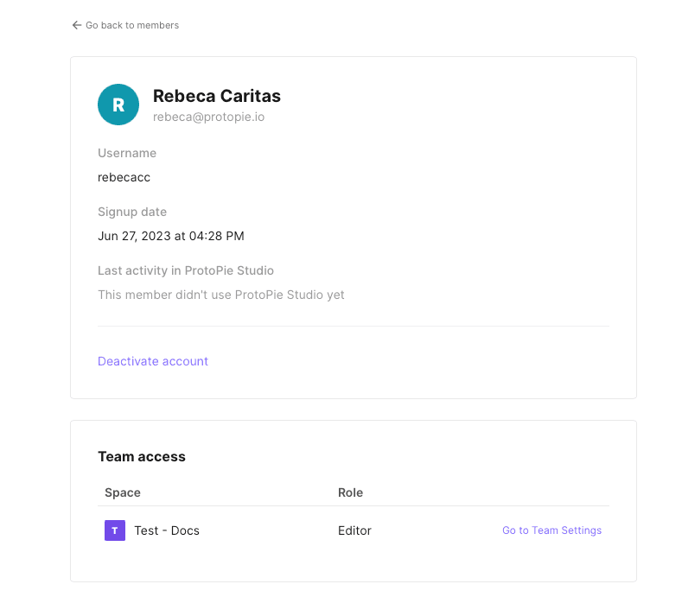Click the purple T team icon

tap(115, 530)
